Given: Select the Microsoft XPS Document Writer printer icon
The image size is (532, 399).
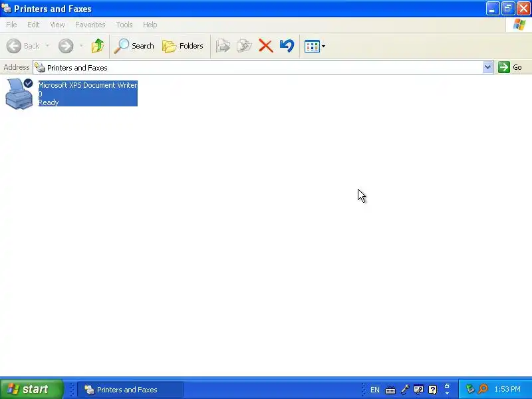Looking at the screenshot, I should tap(19, 94).
